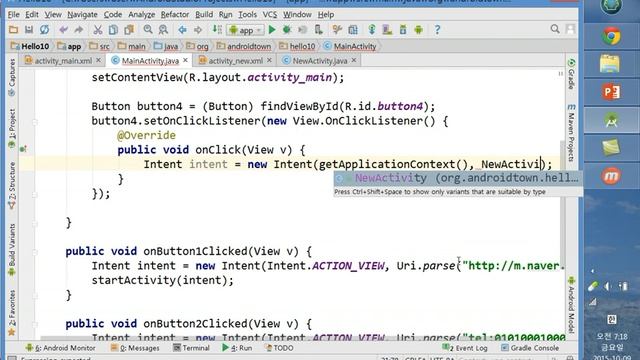This screenshot has height=360, width=640.
Task: Open the VCS menu
Action: click(x=270, y=15)
